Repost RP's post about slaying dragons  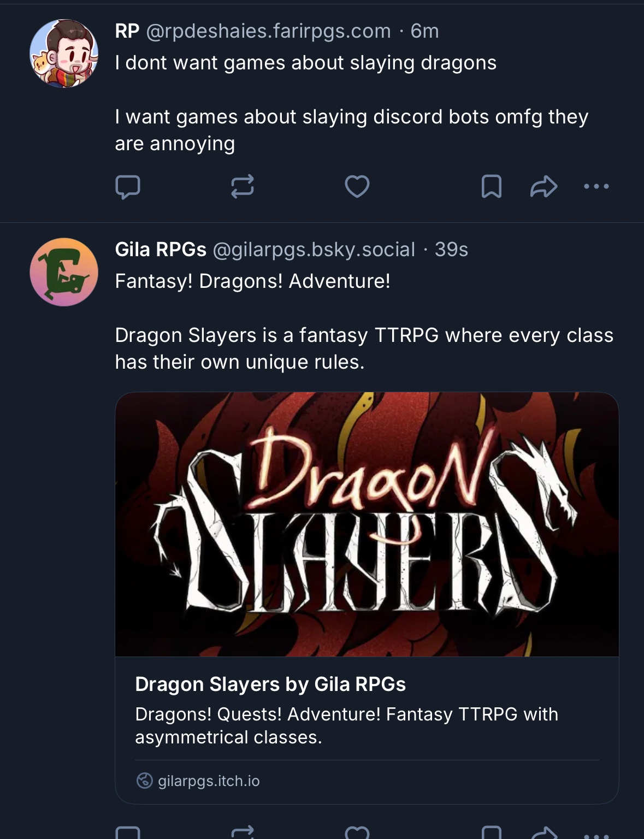tap(243, 187)
